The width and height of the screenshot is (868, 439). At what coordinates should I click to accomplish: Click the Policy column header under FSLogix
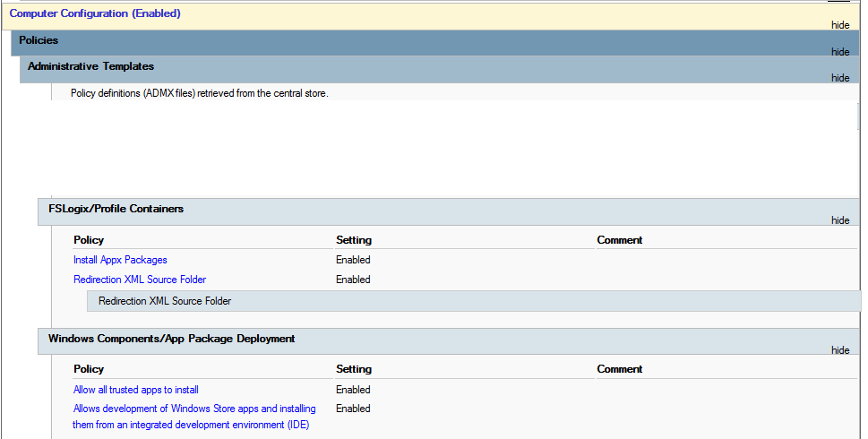pos(89,240)
